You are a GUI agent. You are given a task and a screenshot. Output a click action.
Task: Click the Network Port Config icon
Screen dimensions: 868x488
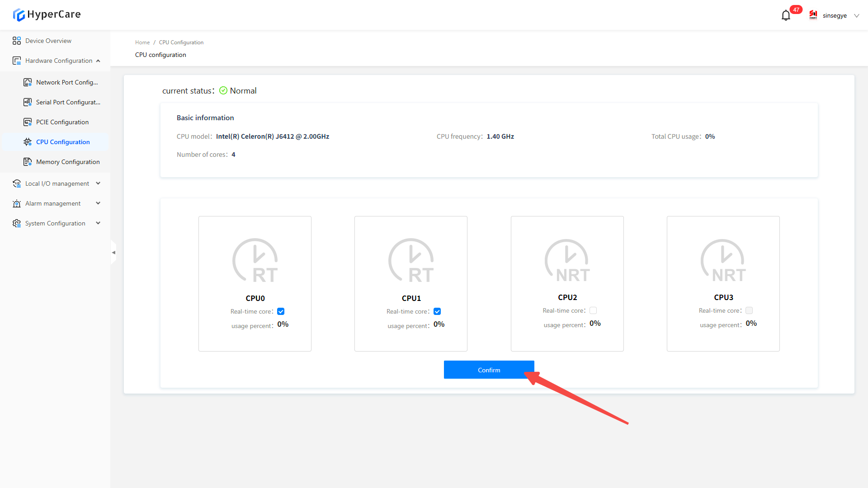(x=28, y=82)
